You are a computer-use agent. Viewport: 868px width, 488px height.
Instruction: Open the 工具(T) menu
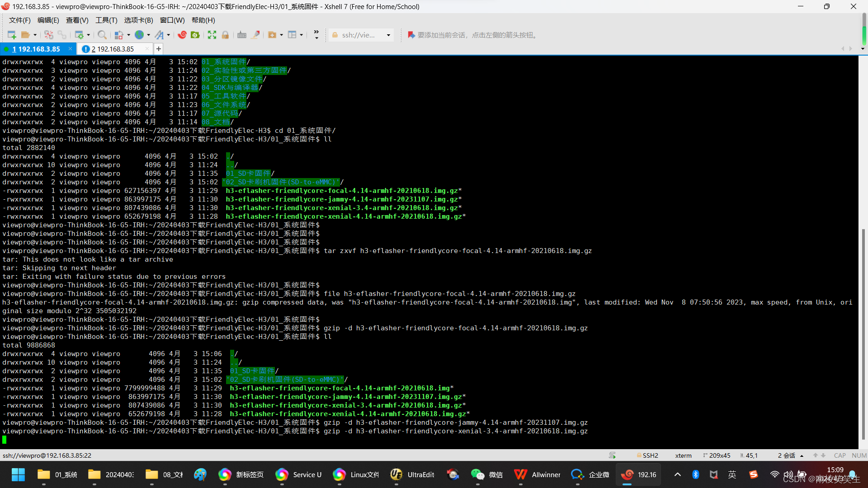click(105, 20)
